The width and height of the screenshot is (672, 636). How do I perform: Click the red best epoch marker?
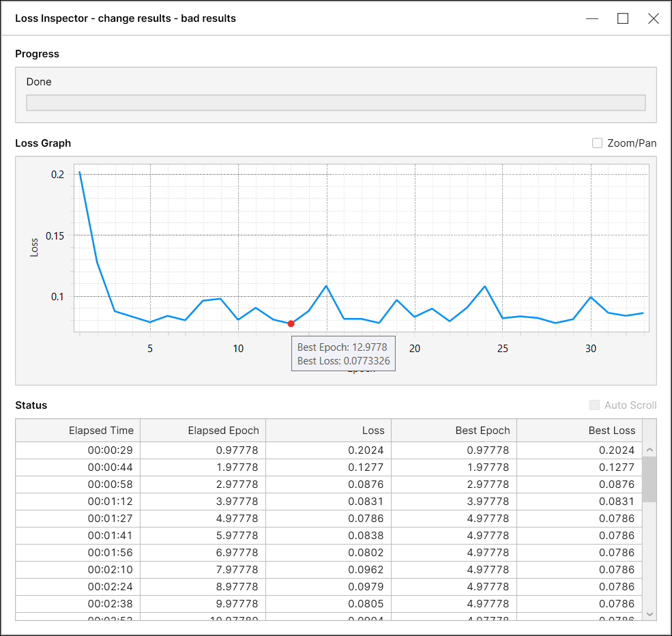click(291, 323)
